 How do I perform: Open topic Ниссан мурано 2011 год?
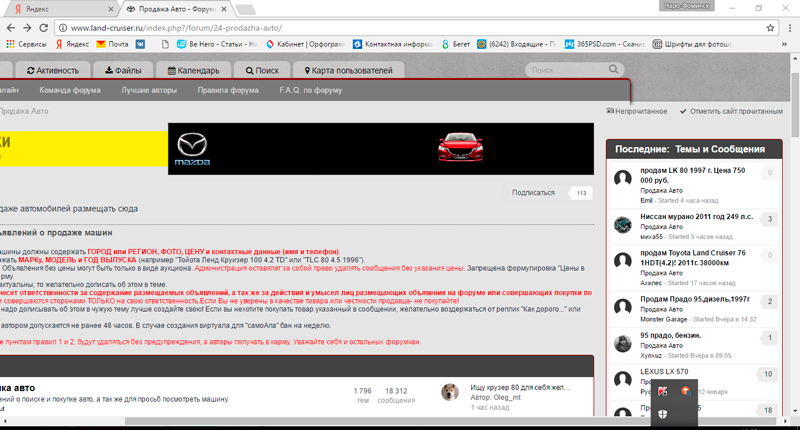pyautogui.click(x=696, y=217)
